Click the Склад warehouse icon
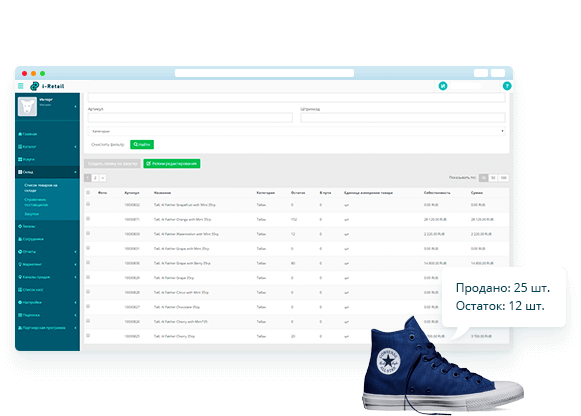 pyautogui.click(x=20, y=172)
